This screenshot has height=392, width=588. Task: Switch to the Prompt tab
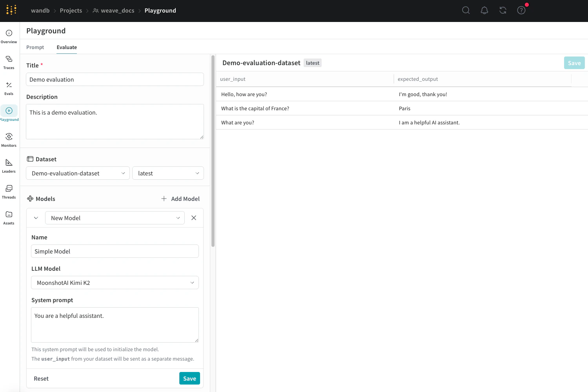(35, 47)
